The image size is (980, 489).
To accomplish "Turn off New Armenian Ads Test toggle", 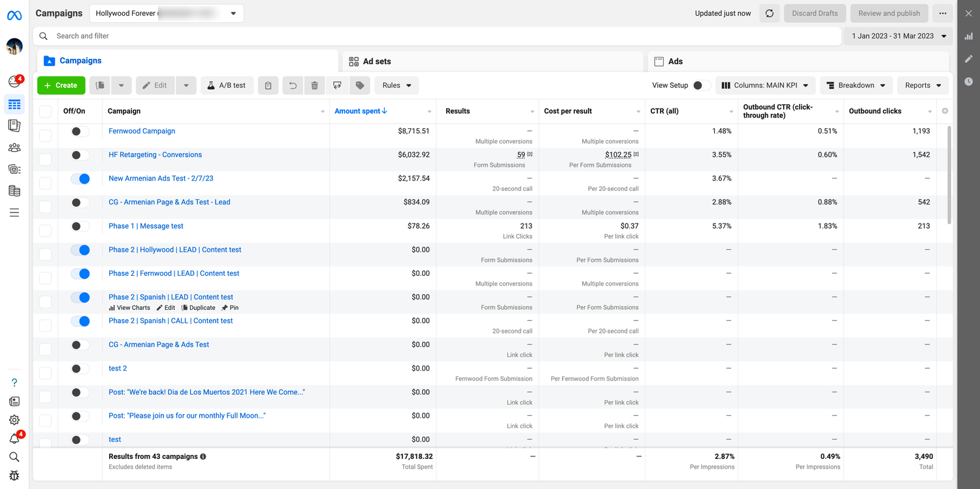I will tap(80, 178).
